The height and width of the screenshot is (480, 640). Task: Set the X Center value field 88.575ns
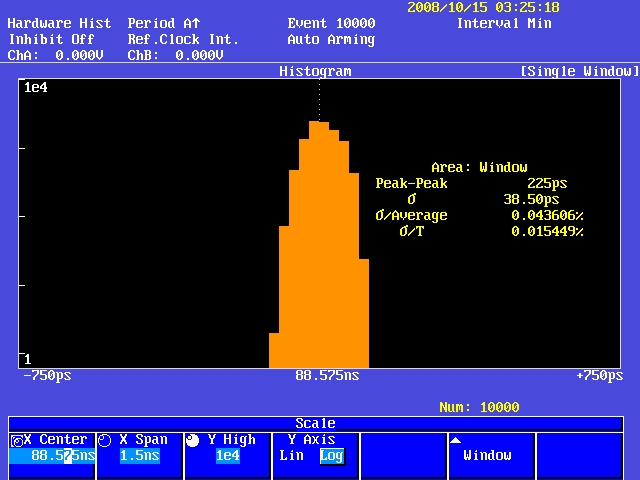tap(52, 456)
